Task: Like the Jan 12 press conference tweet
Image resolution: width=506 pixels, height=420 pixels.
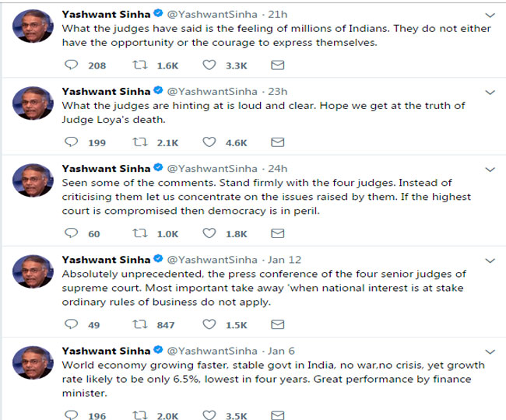Action: 209,324
